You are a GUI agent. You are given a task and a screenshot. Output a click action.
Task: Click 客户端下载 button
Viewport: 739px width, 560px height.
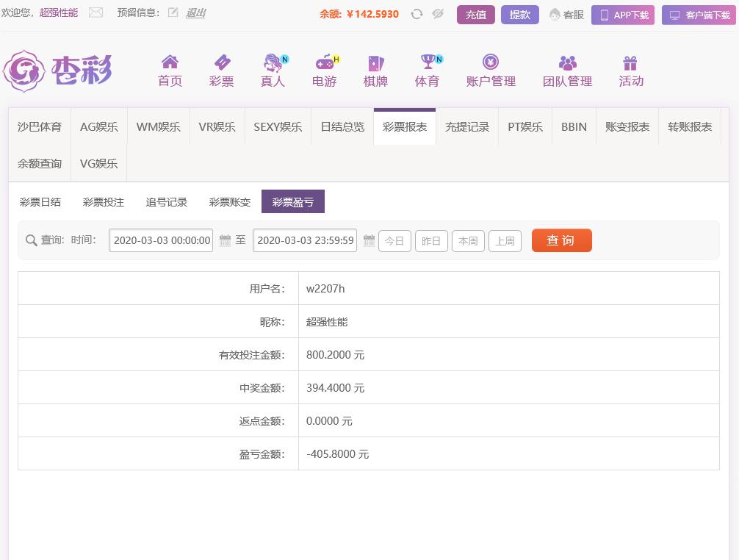pyautogui.click(x=699, y=15)
